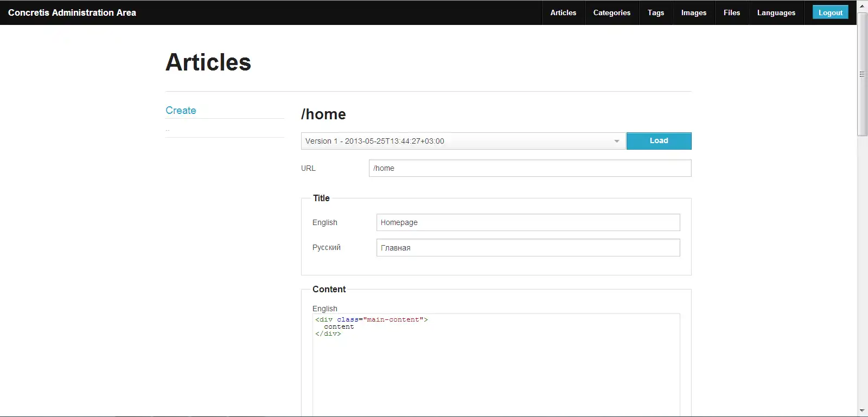Click the English title field 'Homepage'

pyautogui.click(x=527, y=222)
